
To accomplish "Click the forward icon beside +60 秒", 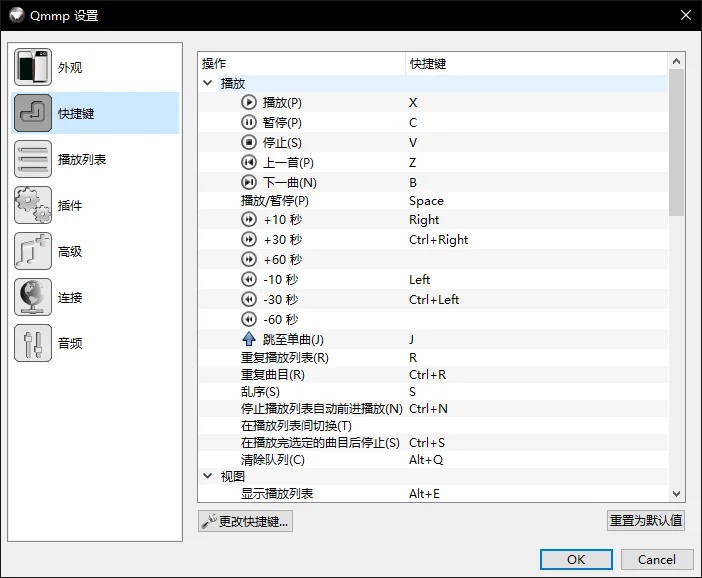I will click(x=249, y=259).
